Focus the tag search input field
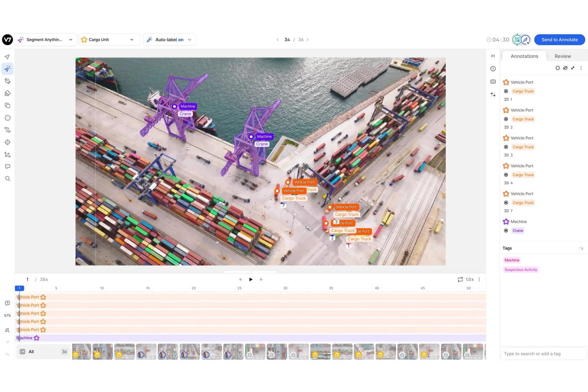Viewport: 588px width, 392px height. click(543, 353)
